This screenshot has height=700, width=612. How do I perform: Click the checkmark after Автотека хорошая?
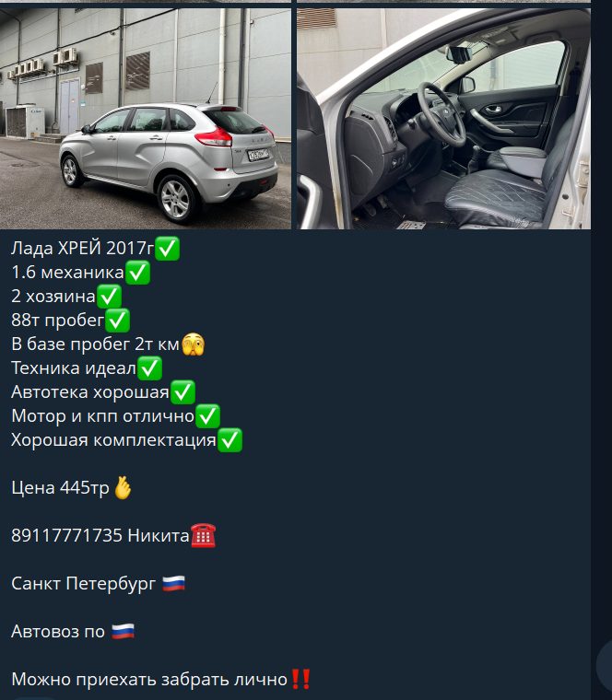[x=182, y=392]
